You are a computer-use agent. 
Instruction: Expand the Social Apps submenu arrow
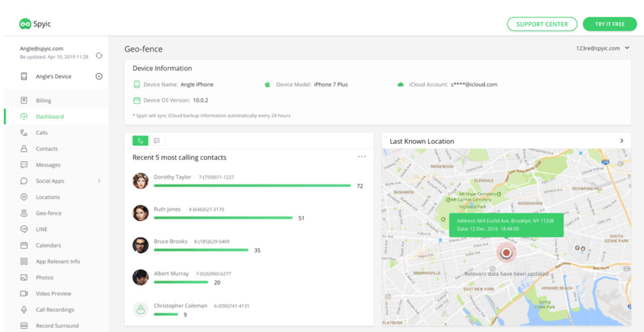point(99,181)
